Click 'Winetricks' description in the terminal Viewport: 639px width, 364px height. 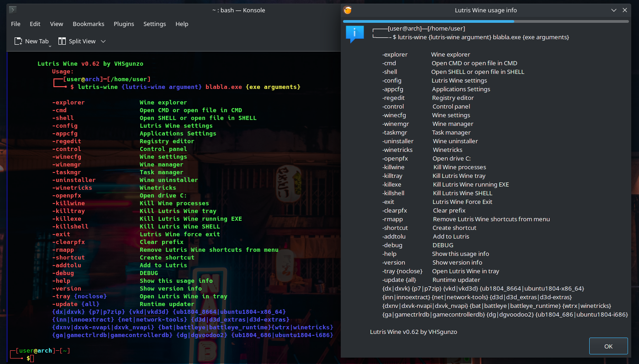click(158, 187)
